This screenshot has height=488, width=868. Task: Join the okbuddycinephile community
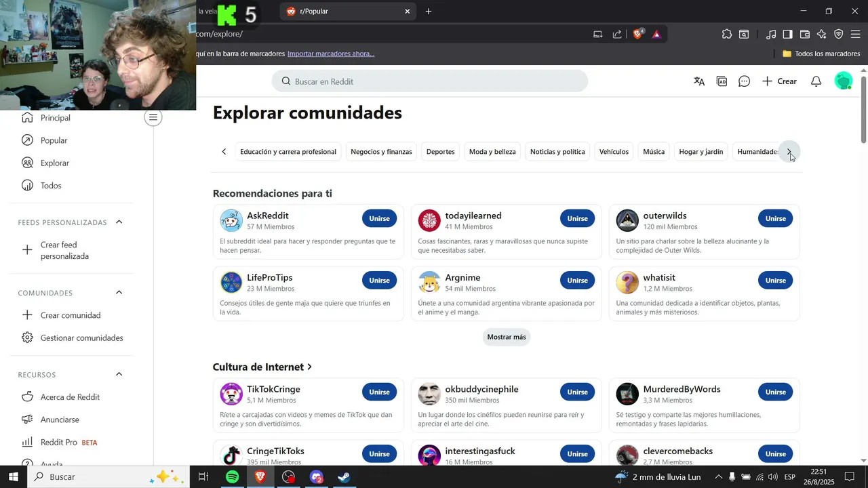(x=578, y=392)
